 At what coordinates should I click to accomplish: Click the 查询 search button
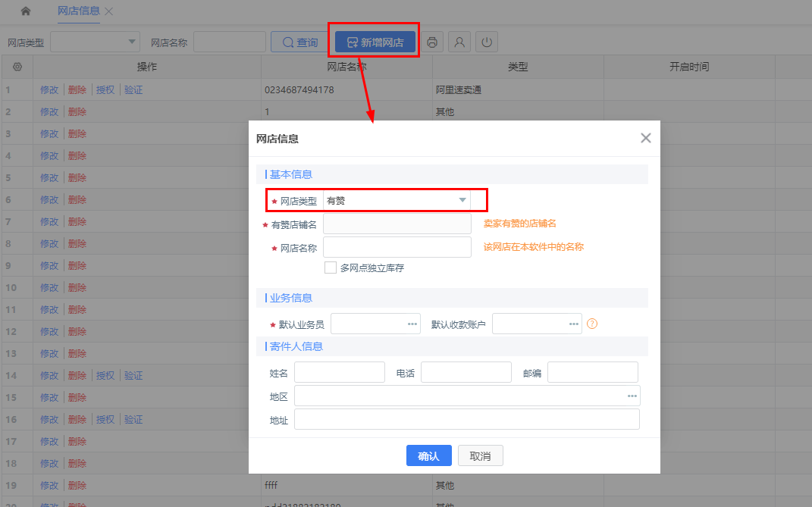tap(301, 42)
